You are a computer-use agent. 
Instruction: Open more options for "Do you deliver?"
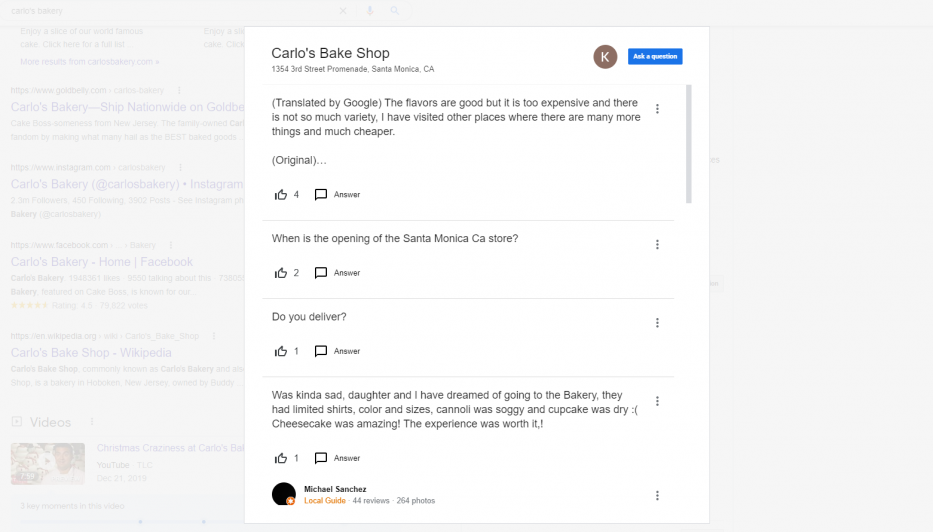(657, 323)
